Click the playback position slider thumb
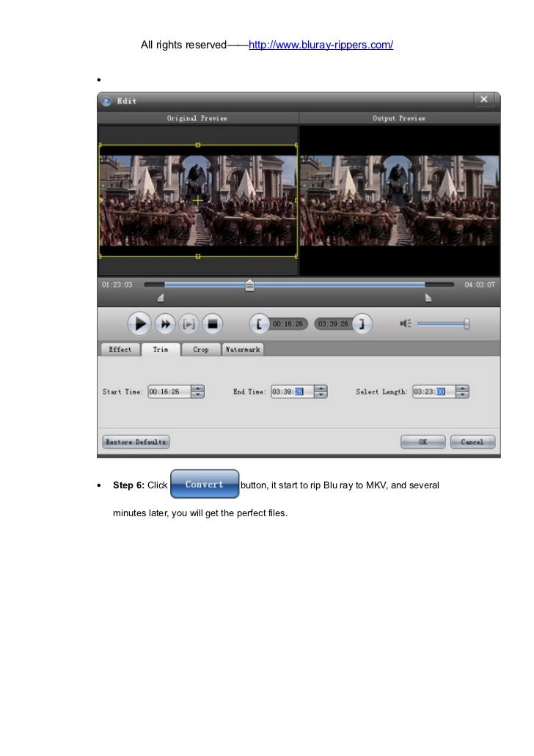This screenshot has width=534, height=756. coord(249,285)
